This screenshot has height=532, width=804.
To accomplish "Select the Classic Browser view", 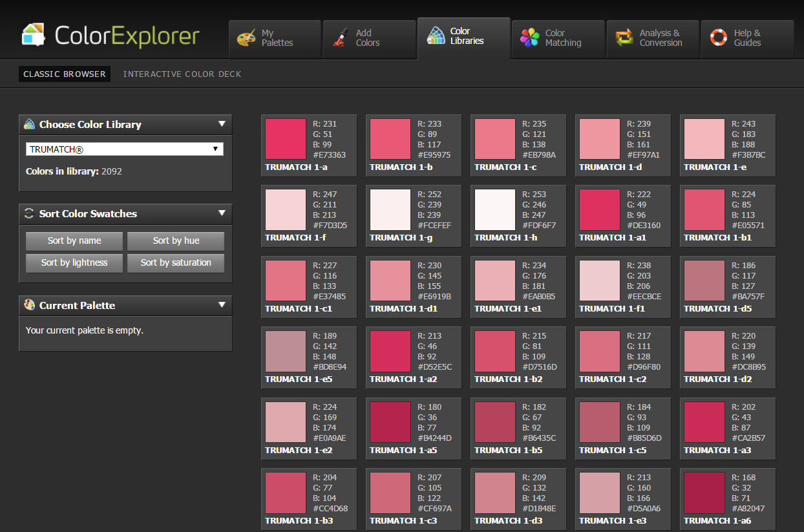I will tap(65, 74).
